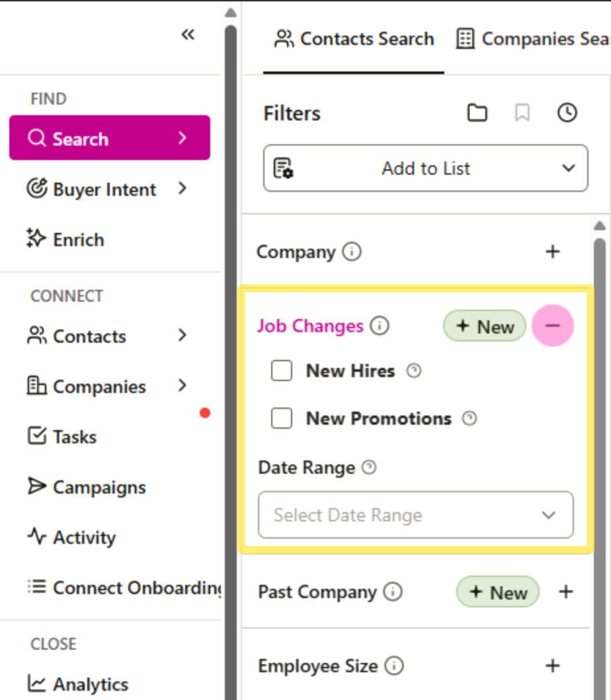
Task: Open the Activity section
Action: coord(80,537)
